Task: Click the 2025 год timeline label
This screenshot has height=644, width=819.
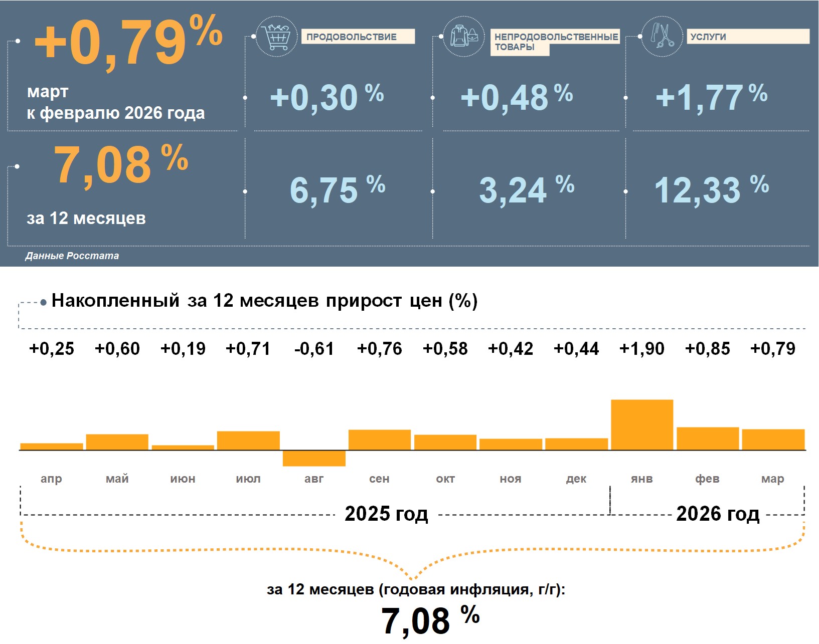Action: pyautogui.click(x=386, y=514)
